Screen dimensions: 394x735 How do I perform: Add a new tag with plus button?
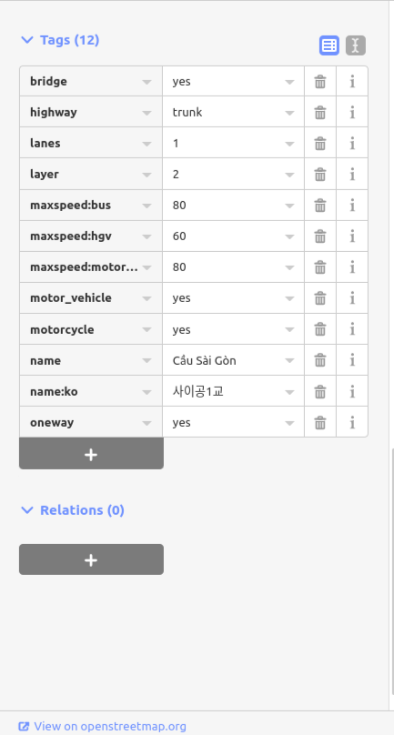click(91, 454)
